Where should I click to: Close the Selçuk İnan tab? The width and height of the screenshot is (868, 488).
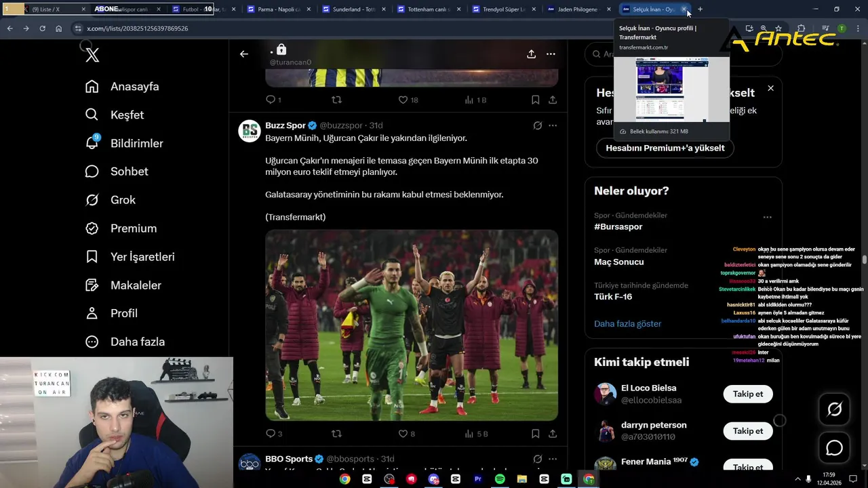click(x=684, y=9)
